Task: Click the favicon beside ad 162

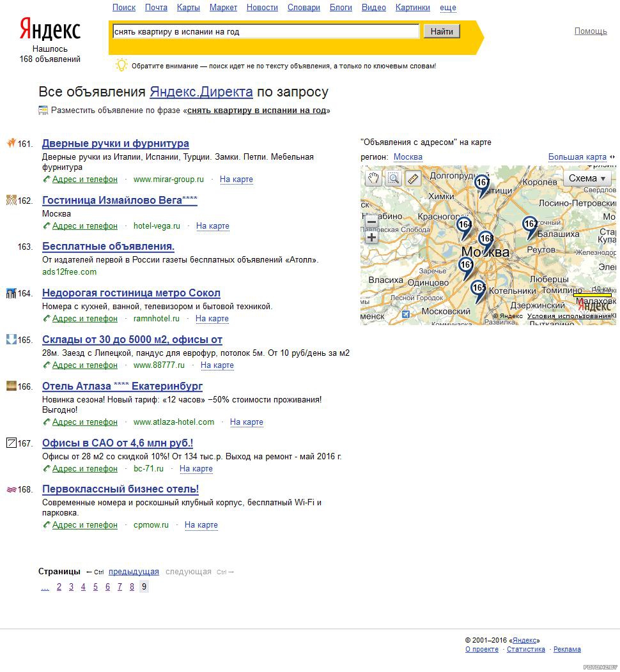Action: (x=11, y=200)
